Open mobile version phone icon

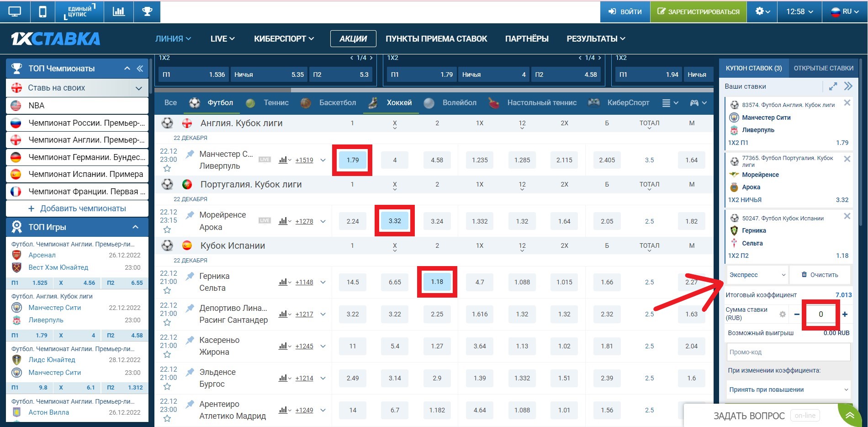tap(42, 11)
